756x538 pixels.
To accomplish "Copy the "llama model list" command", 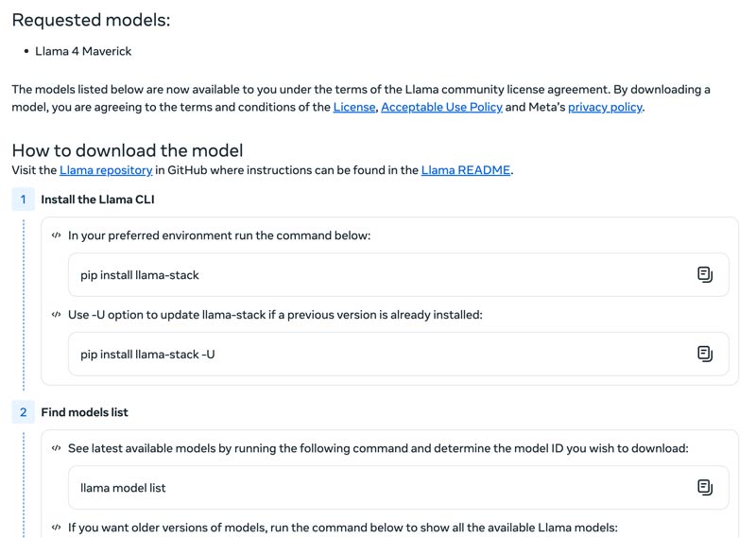I will tap(705, 488).
